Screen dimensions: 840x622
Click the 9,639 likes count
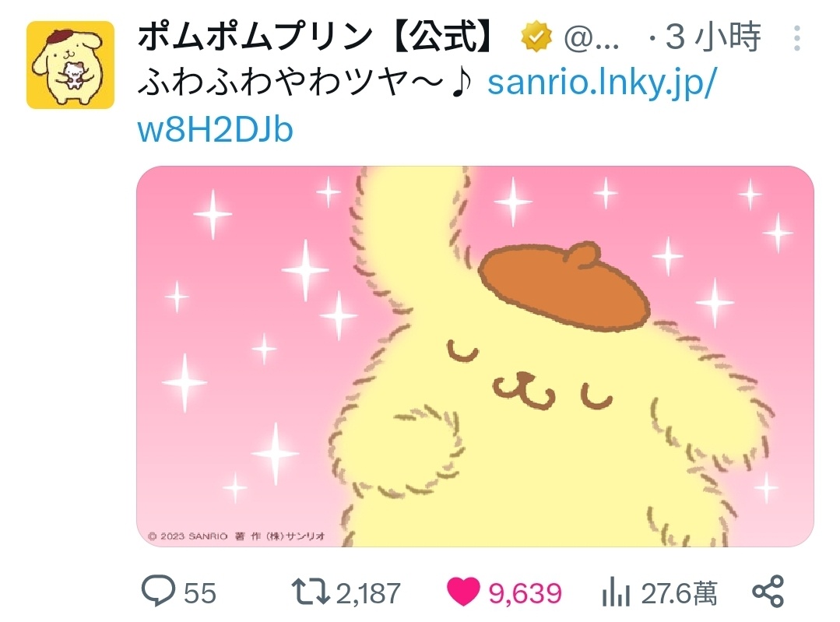pos(525,593)
